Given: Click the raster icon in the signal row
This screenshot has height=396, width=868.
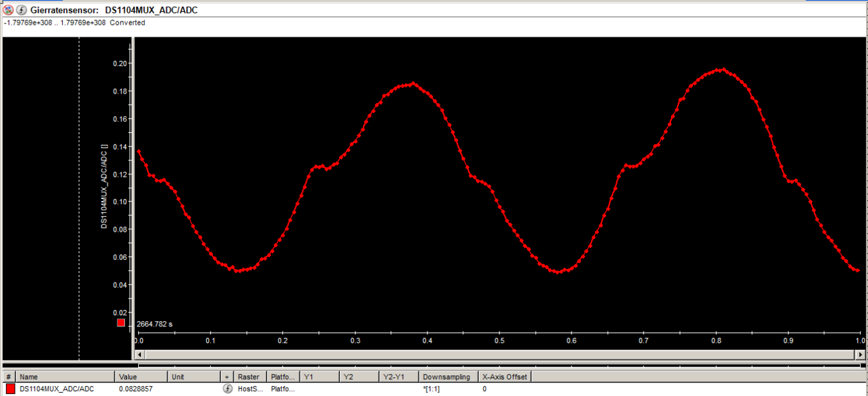Looking at the screenshot, I should [227, 389].
